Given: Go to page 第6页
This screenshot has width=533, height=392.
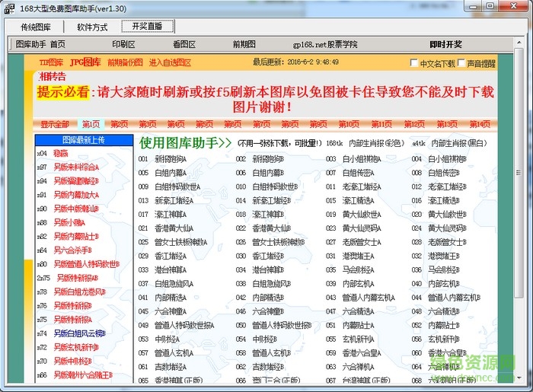Looking at the screenshot, I should (232, 124).
